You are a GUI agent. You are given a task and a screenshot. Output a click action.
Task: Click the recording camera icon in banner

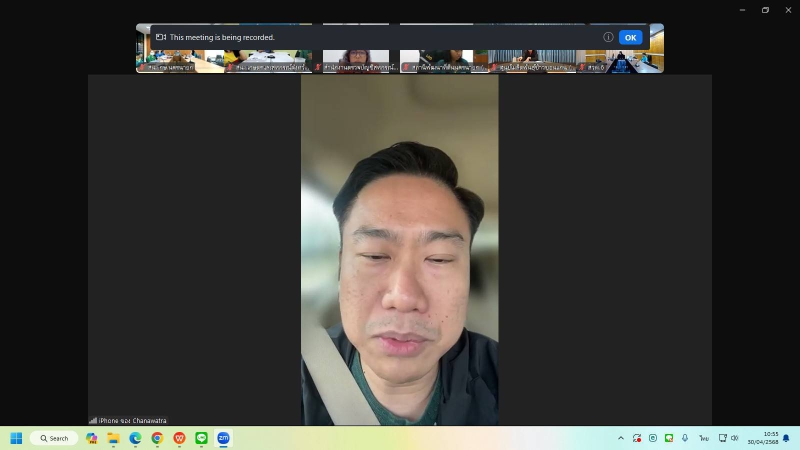pyautogui.click(x=160, y=37)
